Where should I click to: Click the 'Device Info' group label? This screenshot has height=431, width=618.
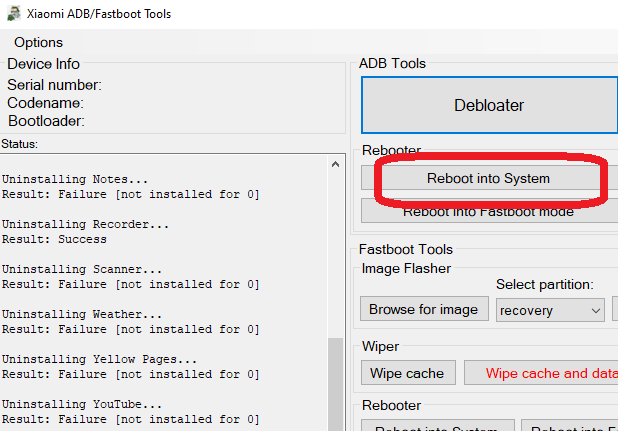coord(43,64)
